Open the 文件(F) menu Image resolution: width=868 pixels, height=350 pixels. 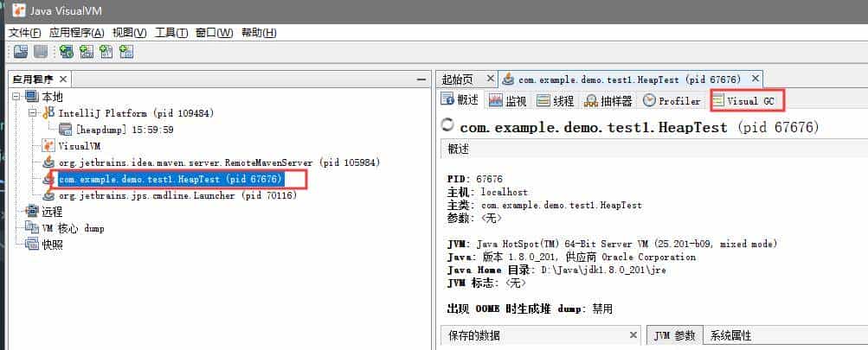pos(25,33)
